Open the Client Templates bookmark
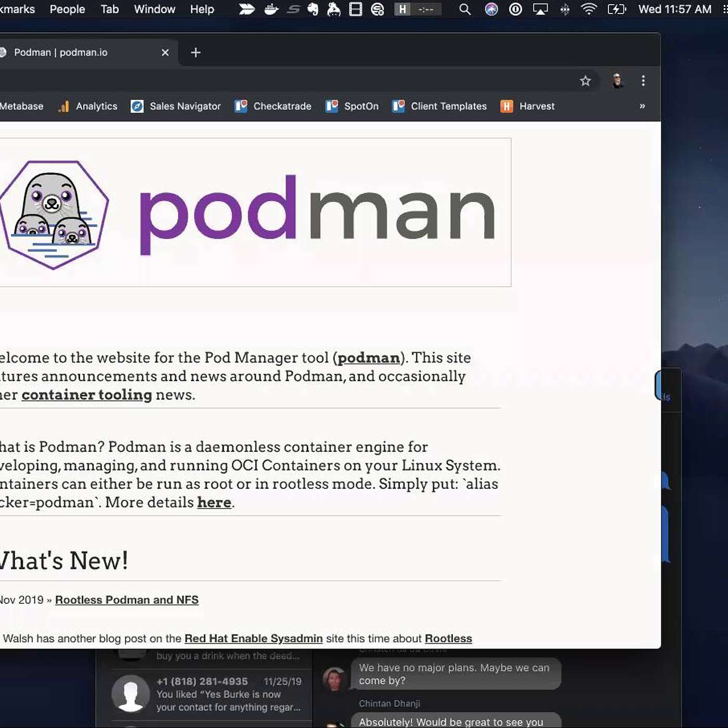This screenshot has height=728, width=728. (439, 106)
